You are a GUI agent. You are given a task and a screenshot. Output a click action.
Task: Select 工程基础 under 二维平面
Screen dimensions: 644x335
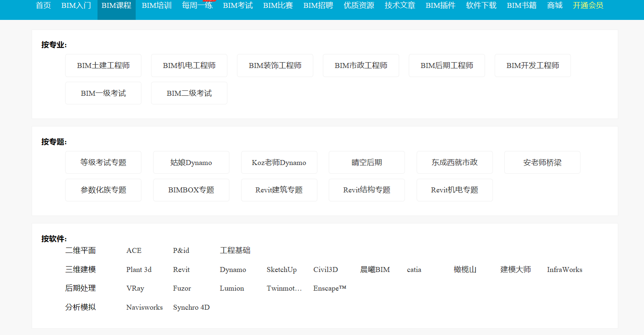pos(235,250)
